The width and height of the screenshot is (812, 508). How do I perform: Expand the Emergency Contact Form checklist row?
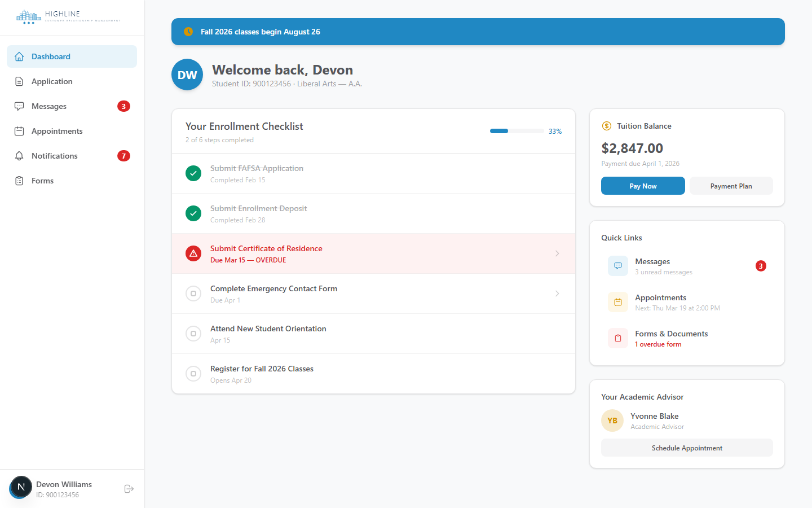click(557, 294)
